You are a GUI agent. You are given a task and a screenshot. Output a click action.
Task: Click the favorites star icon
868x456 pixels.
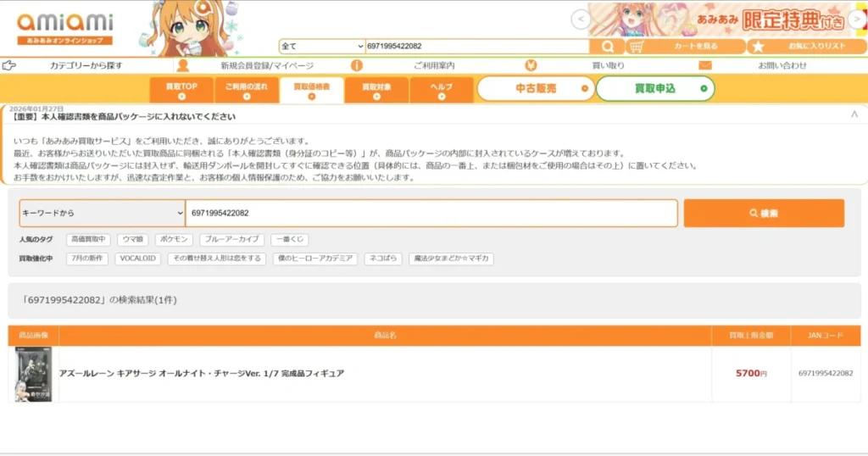pyautogui.click(x=758, y=47)
